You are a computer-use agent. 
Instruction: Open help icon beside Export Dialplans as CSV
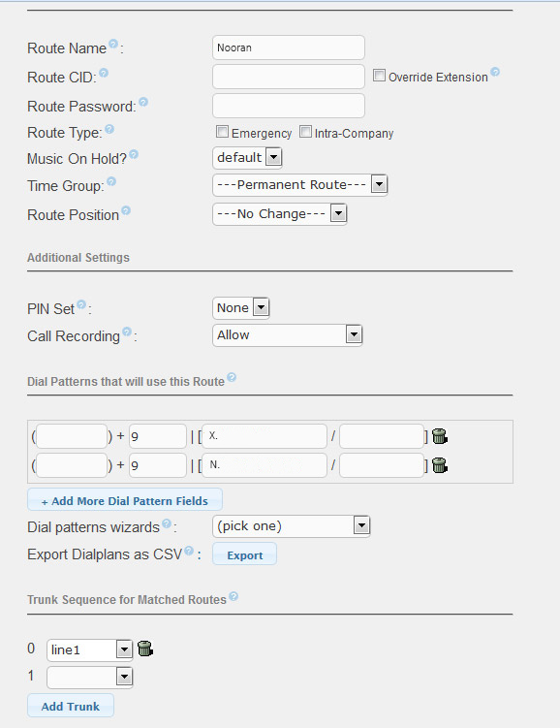click(x=189, y=551)
